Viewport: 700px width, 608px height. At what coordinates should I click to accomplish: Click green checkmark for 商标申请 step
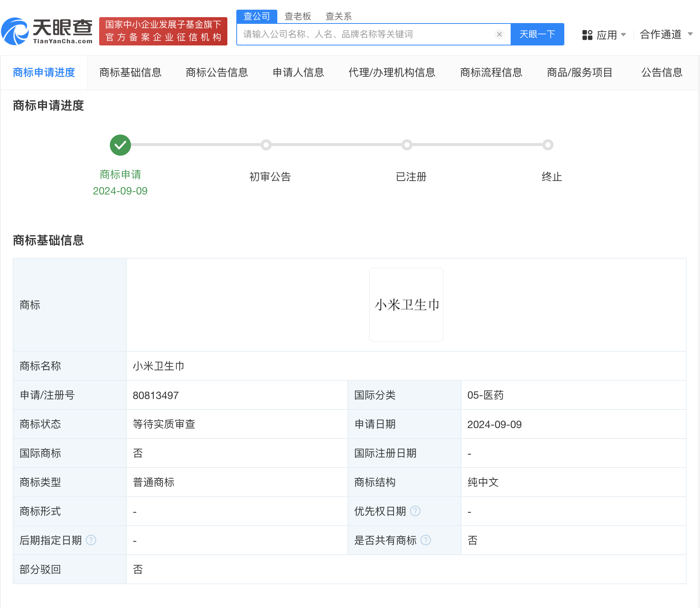coord(120,145)
